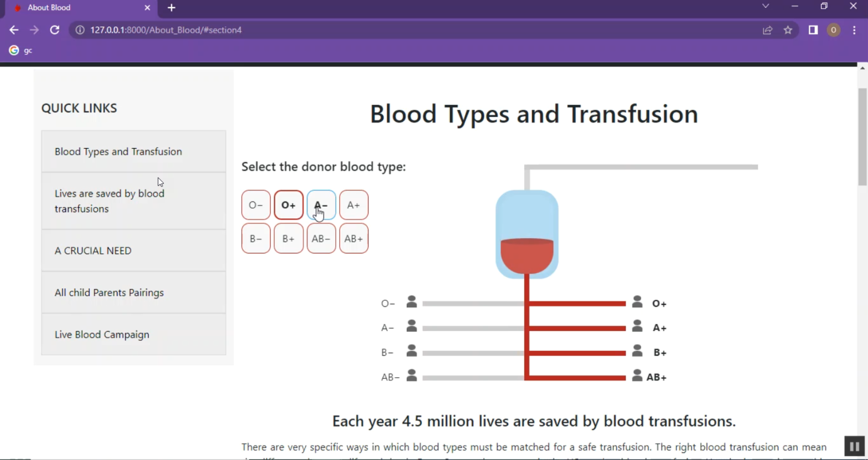Image resolution: width=868 pixels, height=460 pixels.
Task: Choose AB+ as donor blood type
Action: point(354,238)
